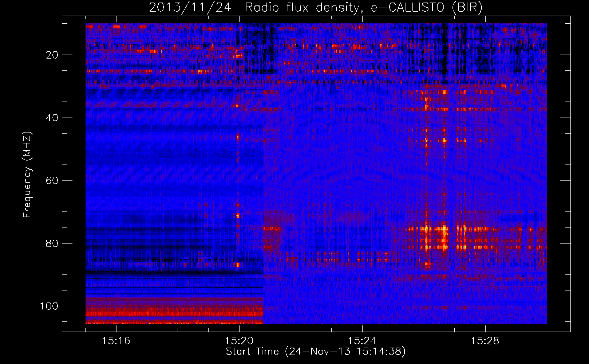
Task: Click the "Start Time (24-Nov-13 15:14:38)" label
Action: point(316,352)
